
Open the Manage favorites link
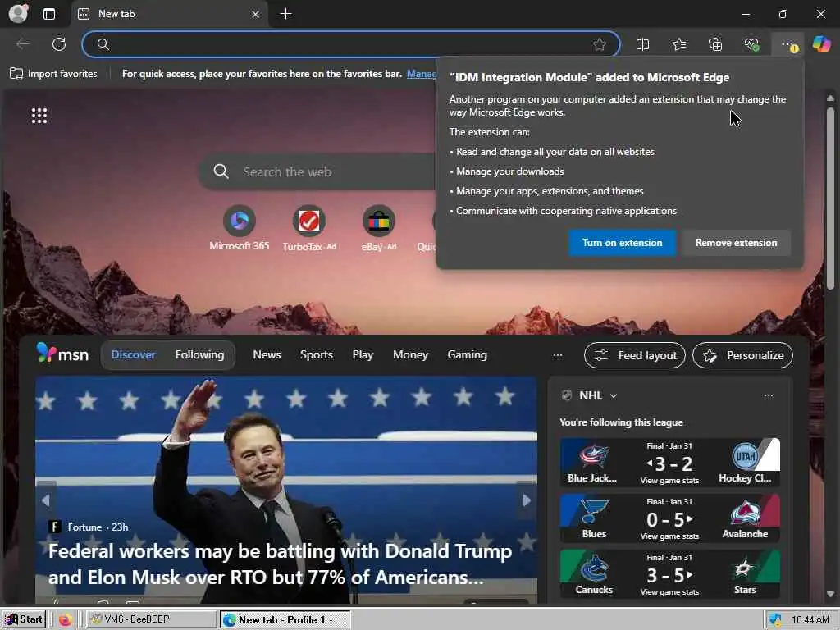(x=421, y=74)
